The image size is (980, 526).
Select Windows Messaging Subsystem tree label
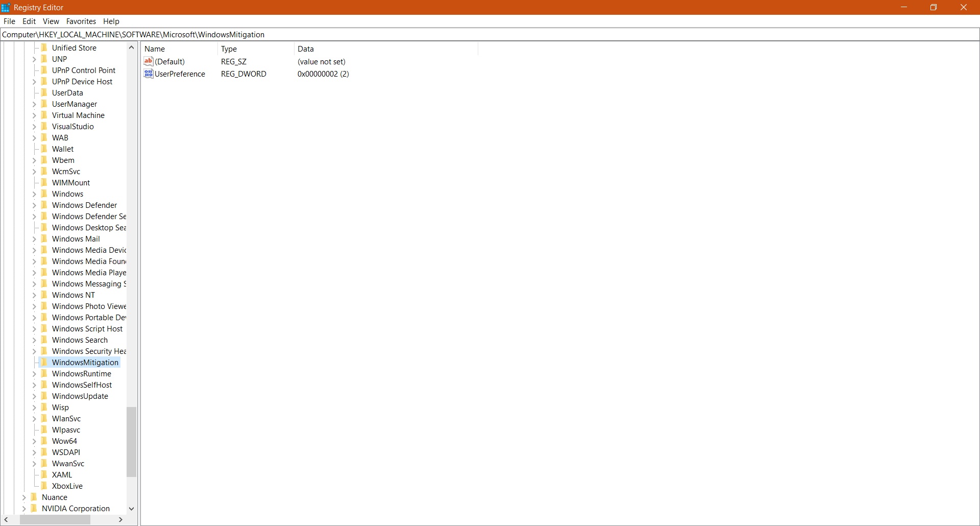[x=89, y=284]
